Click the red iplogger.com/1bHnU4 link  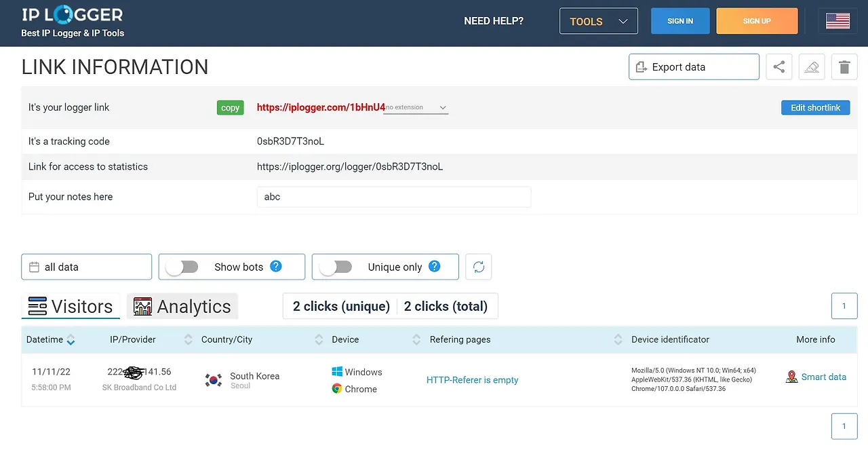pyautogui.click(x=321, y=107)
